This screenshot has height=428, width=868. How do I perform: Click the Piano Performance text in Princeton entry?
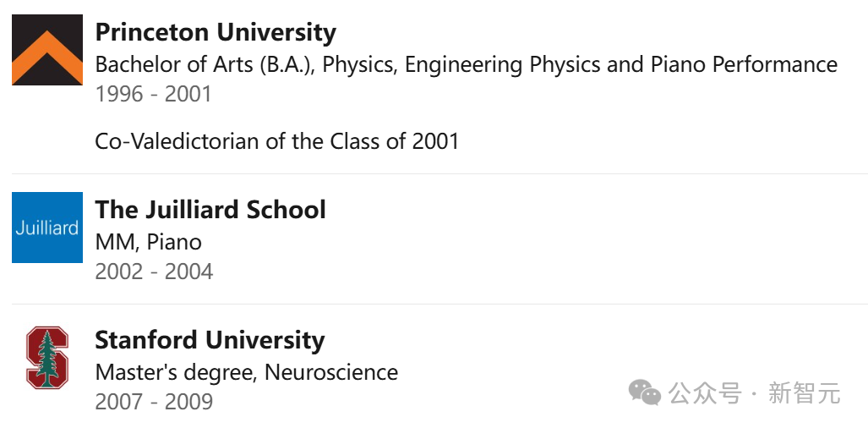744,65
